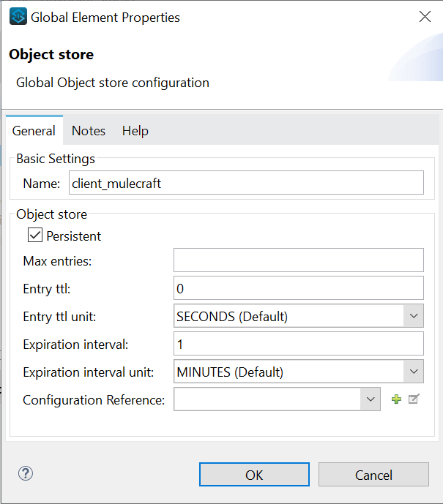The width and height of the screenshot is (443, 504).
Task: Toggle the Persistent checkbox
Action: pos(35,236)
